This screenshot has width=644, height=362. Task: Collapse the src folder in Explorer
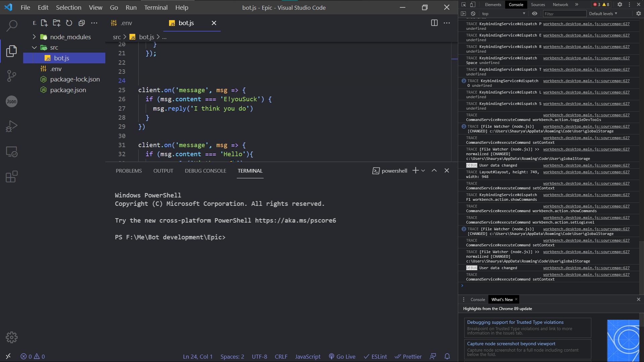[34, 47]
